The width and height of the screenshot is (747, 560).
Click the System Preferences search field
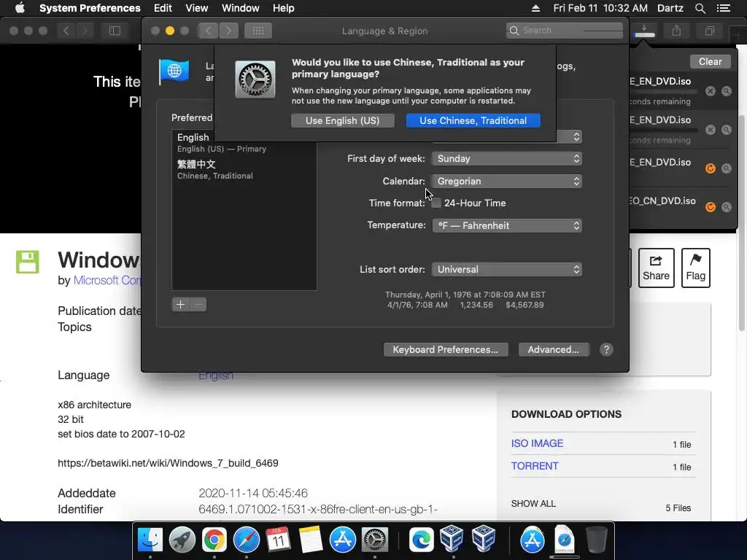click(x=565, y=31)
